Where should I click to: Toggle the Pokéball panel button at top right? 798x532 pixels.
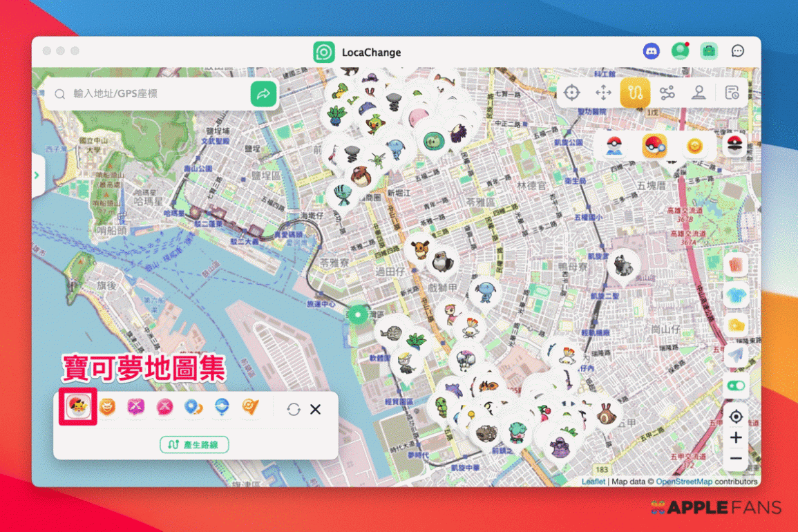734,145
